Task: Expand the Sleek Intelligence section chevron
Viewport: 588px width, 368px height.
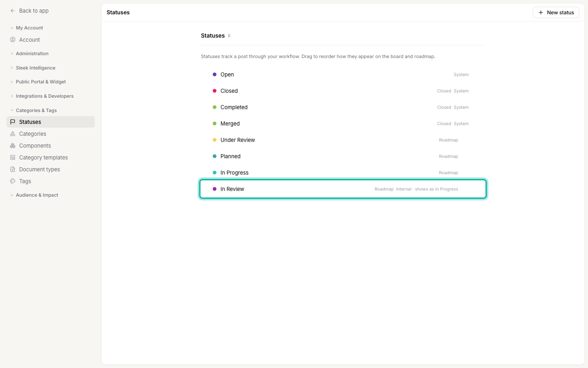Action: click(12, 68)
